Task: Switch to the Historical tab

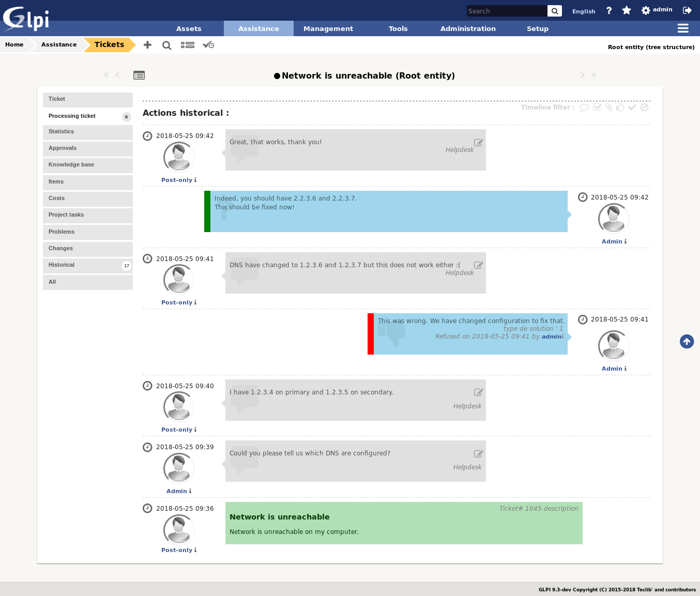Action: (x=62, y=265)
